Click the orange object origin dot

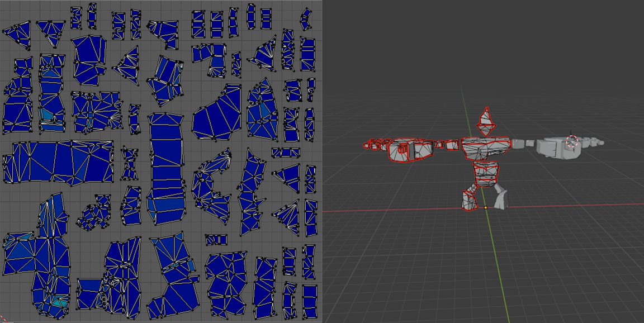485,208
